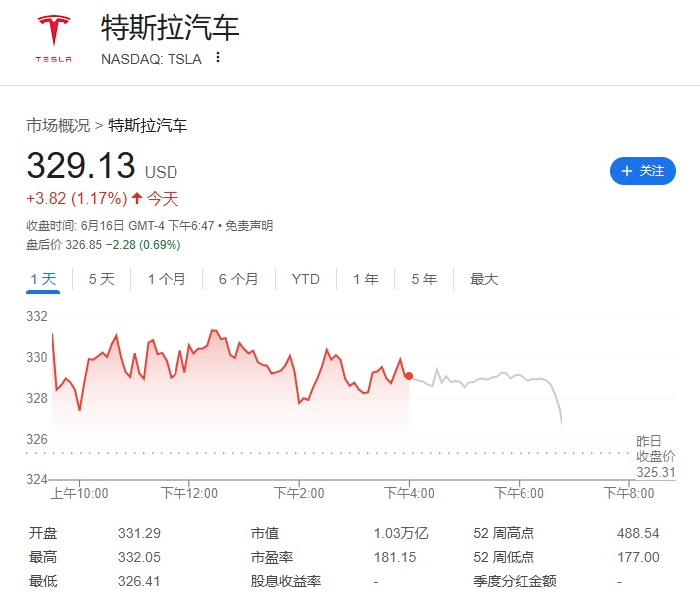Click the red closing-price dot on chart
The image size is (700, 597).
[x=409, y=376]
